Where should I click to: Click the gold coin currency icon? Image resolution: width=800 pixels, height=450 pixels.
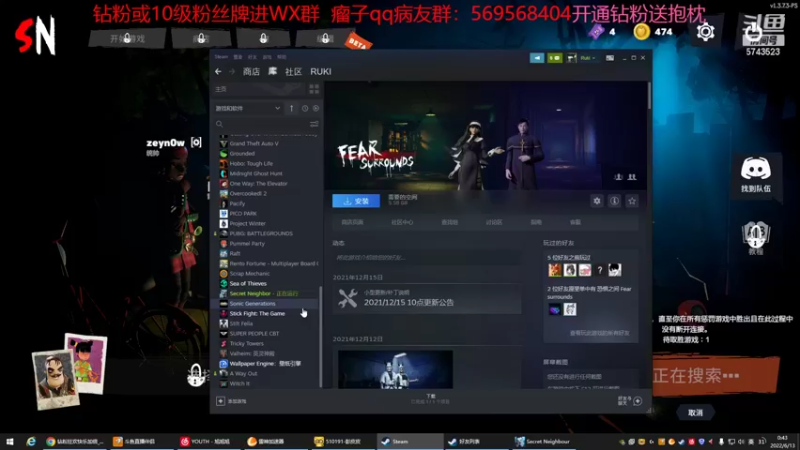(641, 32)
